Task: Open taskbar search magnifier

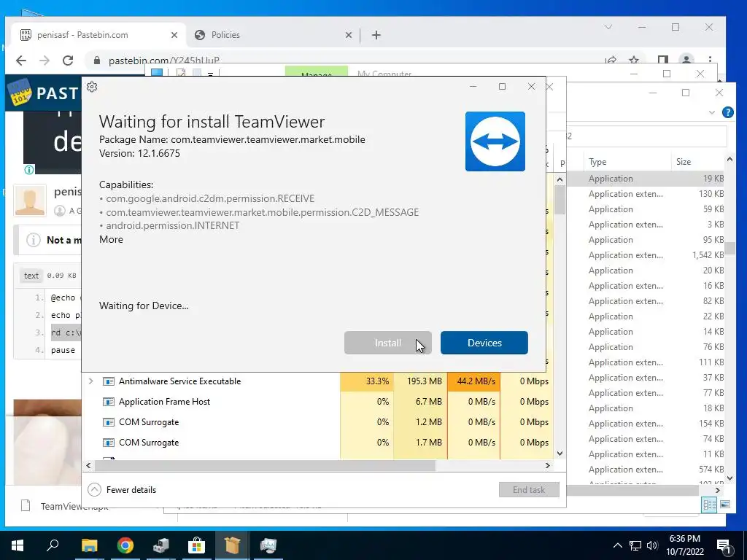Action: [x=53, y=545]
